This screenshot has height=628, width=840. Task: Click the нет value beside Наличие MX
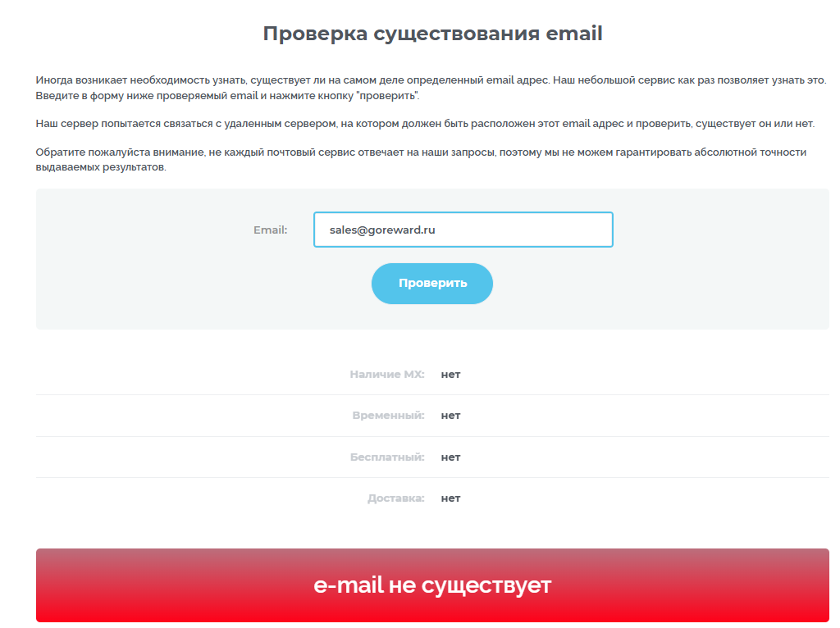(450, 374)
